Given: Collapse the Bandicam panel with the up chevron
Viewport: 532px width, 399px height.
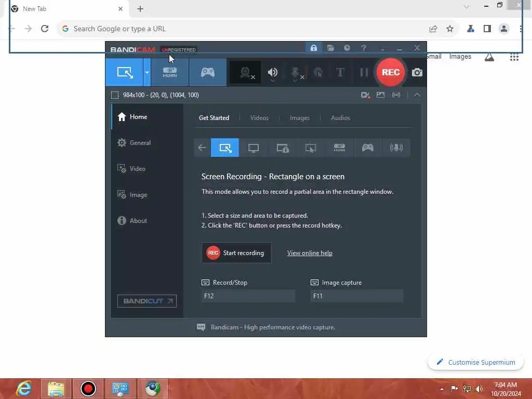Looking at the screenshot, I should coord(417,95).
